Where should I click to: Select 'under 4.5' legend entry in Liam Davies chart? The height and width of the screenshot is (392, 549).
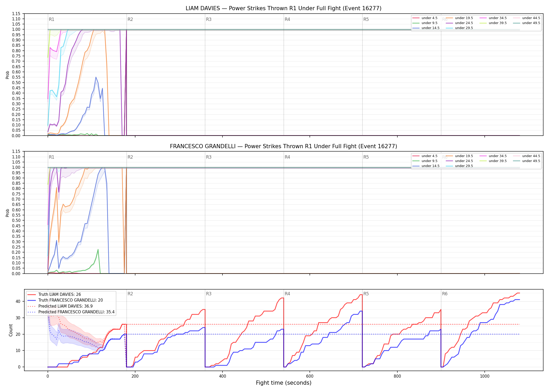[x=425, y=18]
